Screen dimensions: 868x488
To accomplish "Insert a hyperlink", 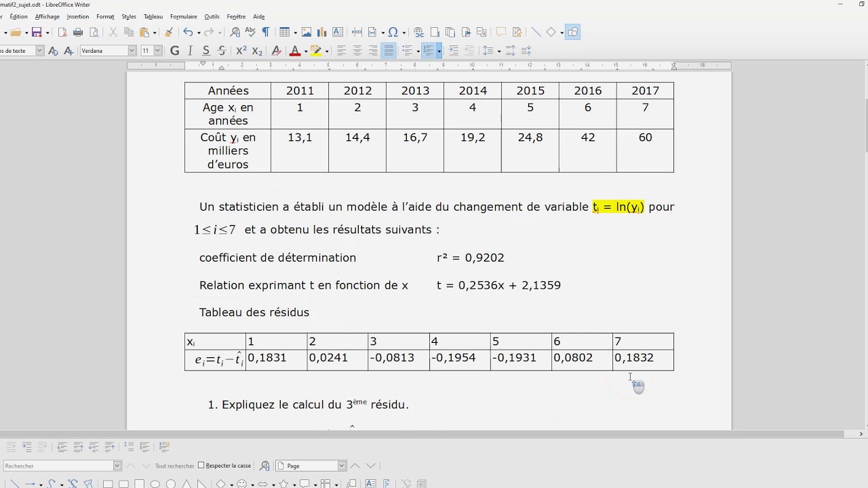I will [x=418, y=32].
